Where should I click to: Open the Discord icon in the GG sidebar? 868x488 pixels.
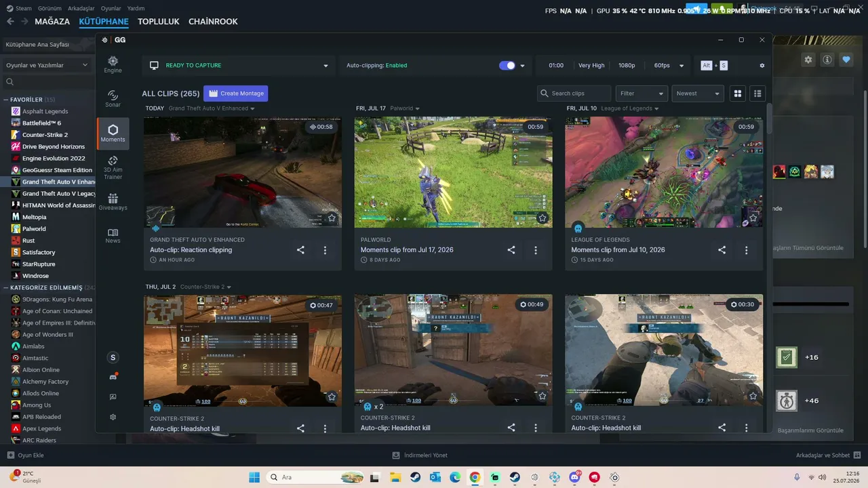[113, 377]
